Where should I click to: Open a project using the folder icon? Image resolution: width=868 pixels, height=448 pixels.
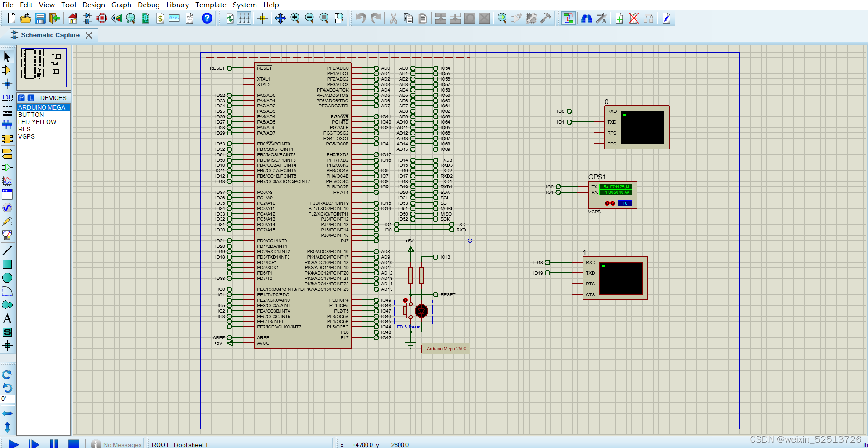(26, 18)
